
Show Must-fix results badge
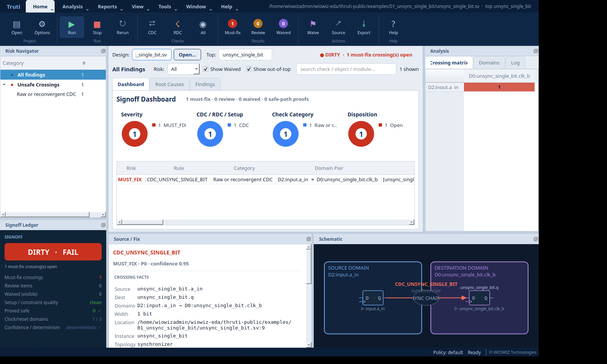pos(233,27)
